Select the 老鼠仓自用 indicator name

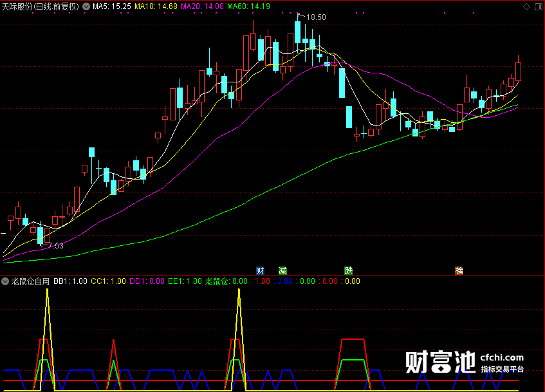click(x=30, y=281)
